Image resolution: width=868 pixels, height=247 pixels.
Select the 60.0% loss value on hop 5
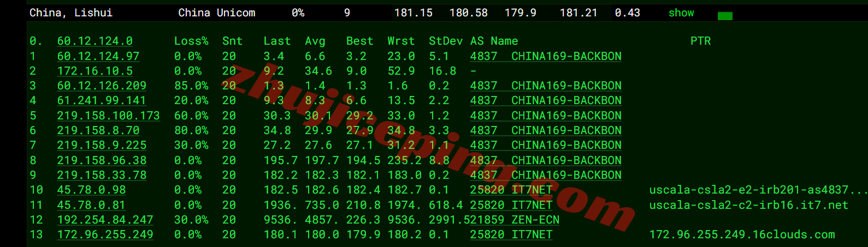pos(191,116)
